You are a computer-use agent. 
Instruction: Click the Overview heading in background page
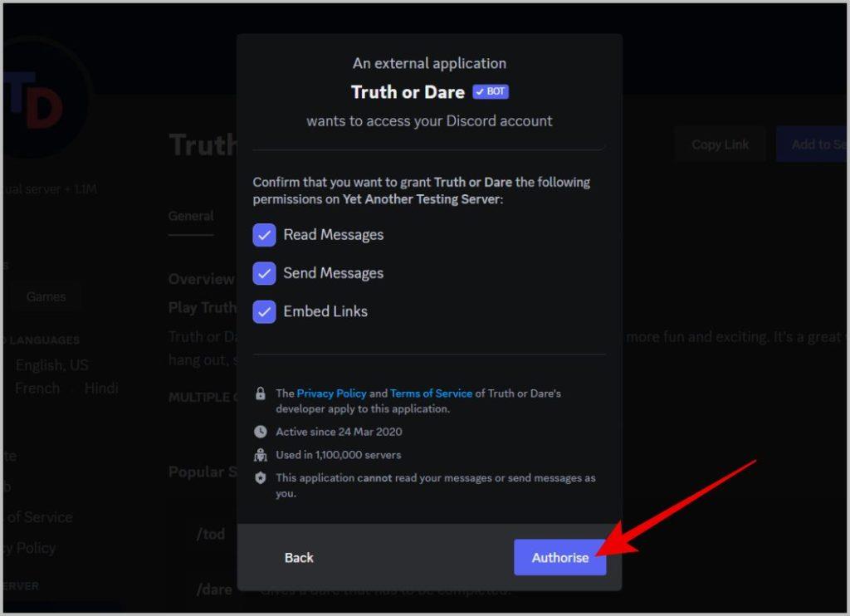pyautogui.click(x=201, y=279)
